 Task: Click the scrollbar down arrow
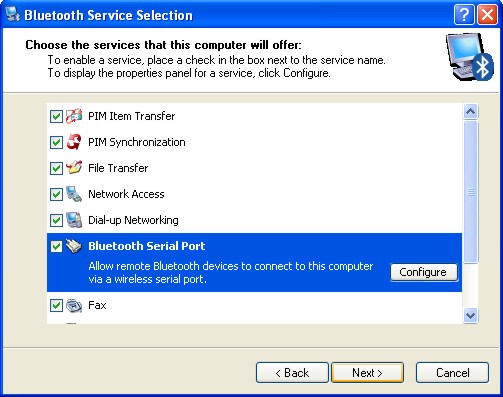click(470, 315)
